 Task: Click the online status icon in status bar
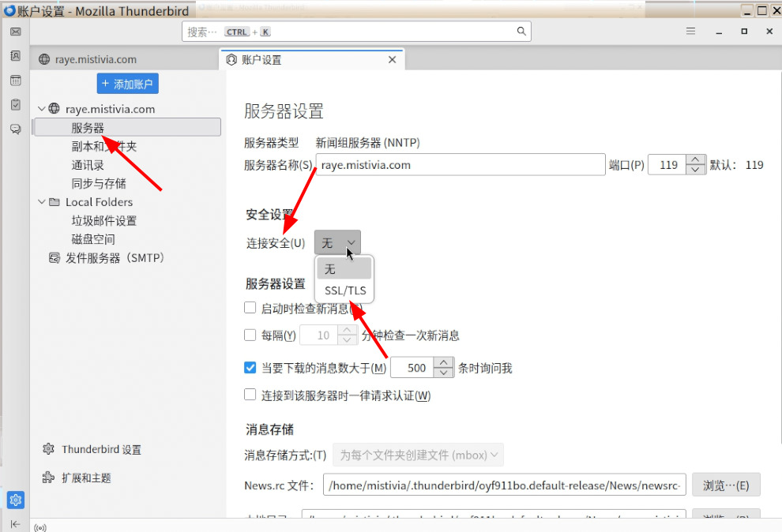pos(40,527)
